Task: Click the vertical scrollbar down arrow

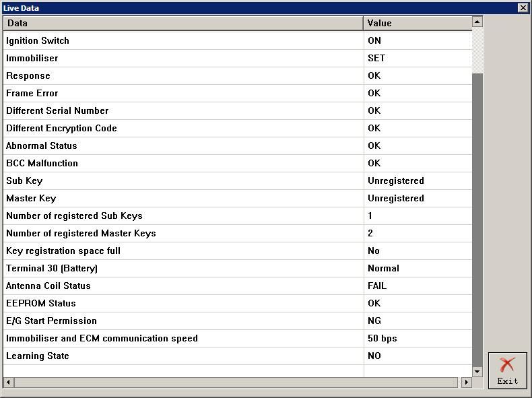Action: [x=477, y=372]
